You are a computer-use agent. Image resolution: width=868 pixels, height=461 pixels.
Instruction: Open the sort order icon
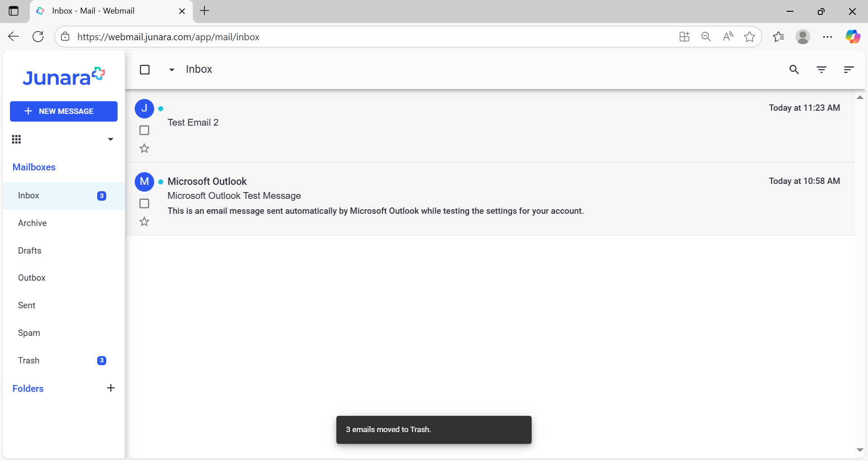(849, 70)
